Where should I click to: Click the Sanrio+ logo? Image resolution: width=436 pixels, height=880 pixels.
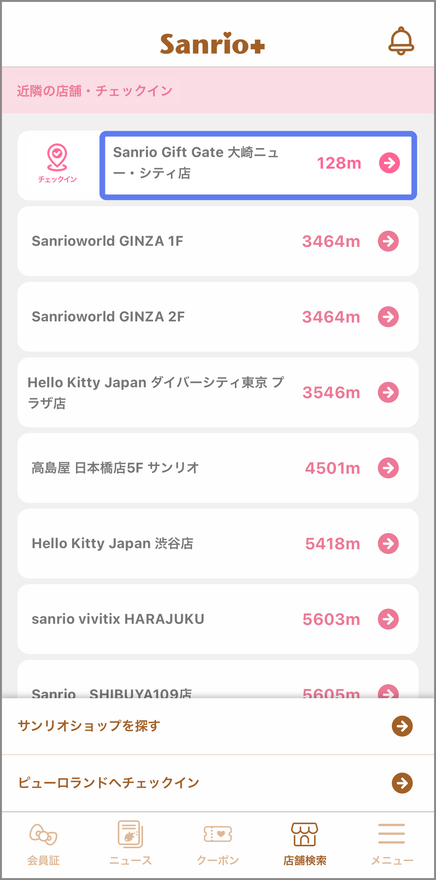coord(212,44)
